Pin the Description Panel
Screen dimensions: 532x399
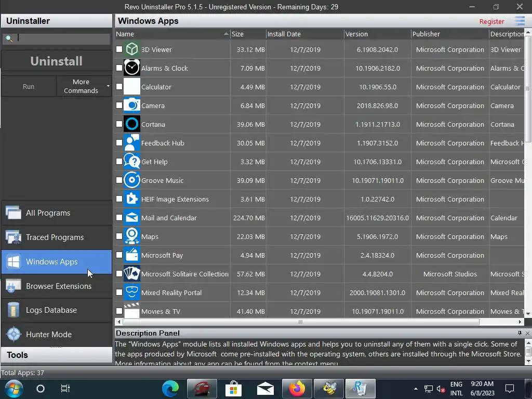[520, 333]
